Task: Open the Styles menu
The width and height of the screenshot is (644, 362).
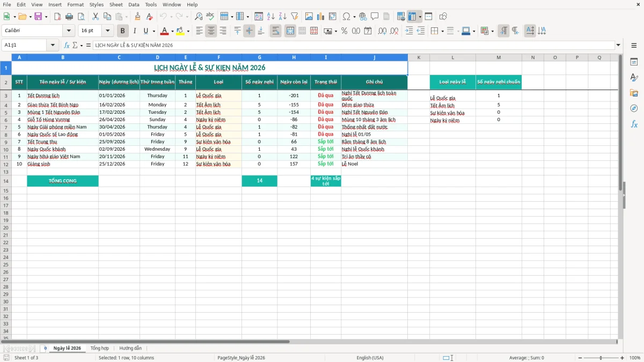Action: (x=97, y=4)
